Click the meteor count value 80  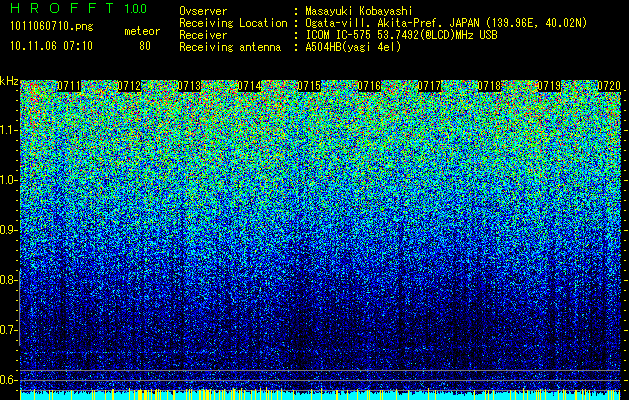[x=145, y=46]
